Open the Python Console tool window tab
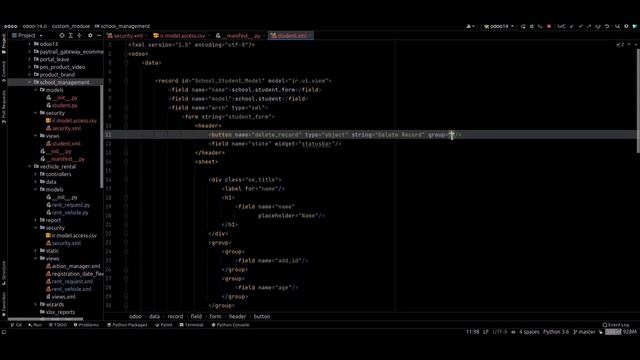This screenshot has width=640, height=360. click(230, 325)
